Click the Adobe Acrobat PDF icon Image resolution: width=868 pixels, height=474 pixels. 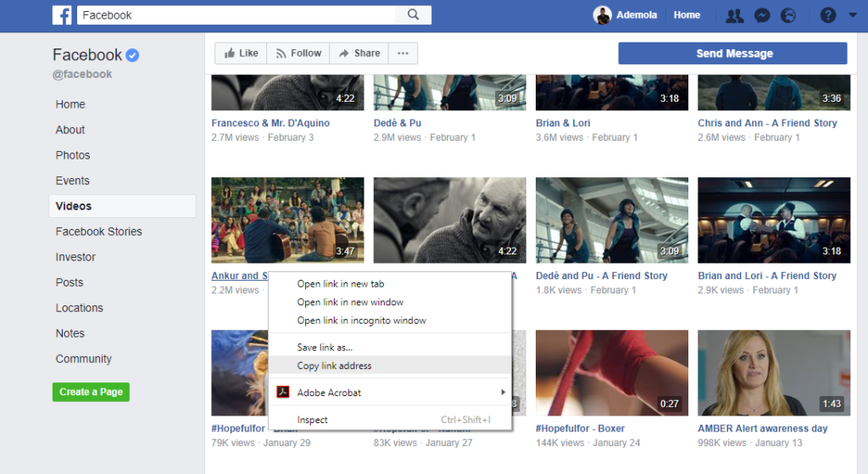283,392
